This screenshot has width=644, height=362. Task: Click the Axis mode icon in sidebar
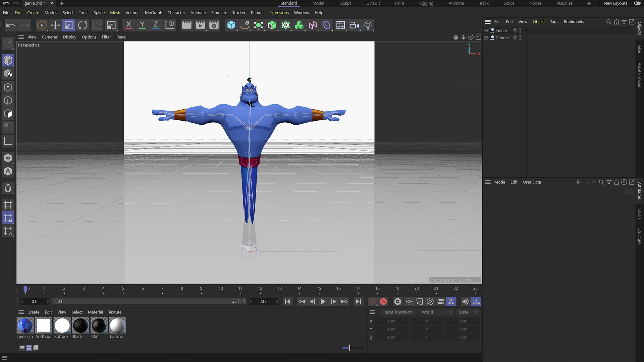(x=8, y=141)
